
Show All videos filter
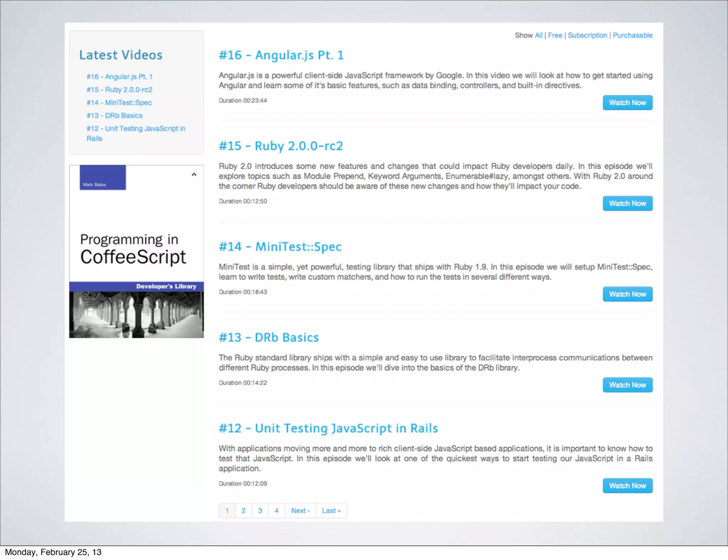pyautogui.click(x=539, y=35)
